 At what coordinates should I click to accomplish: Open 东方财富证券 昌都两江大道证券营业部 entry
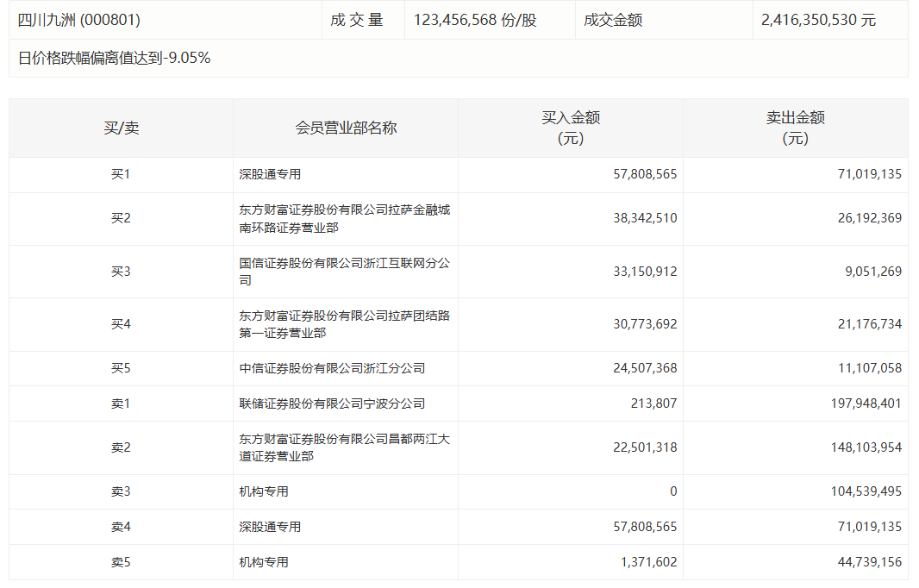click(x=344, y=447)
